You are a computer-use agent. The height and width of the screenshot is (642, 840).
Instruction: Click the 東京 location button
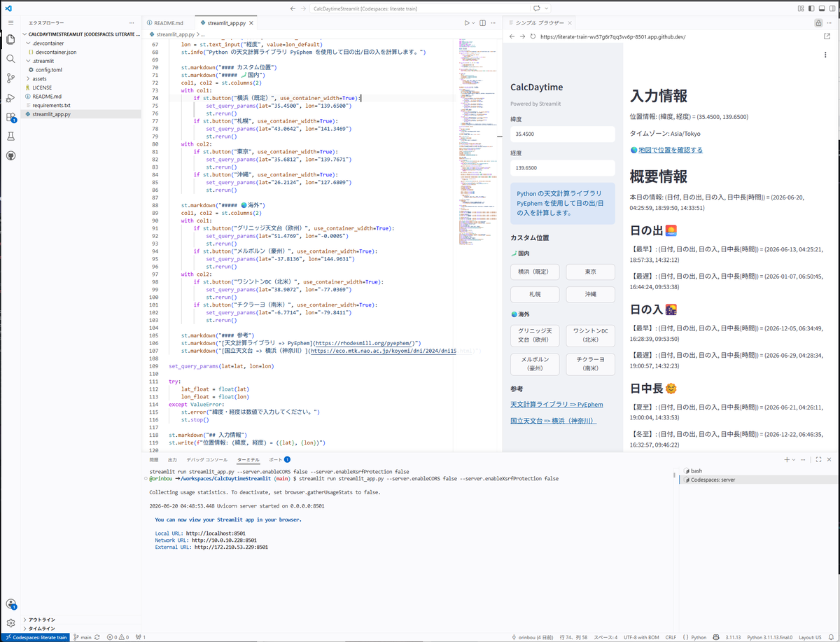click(x=591, y=272)
